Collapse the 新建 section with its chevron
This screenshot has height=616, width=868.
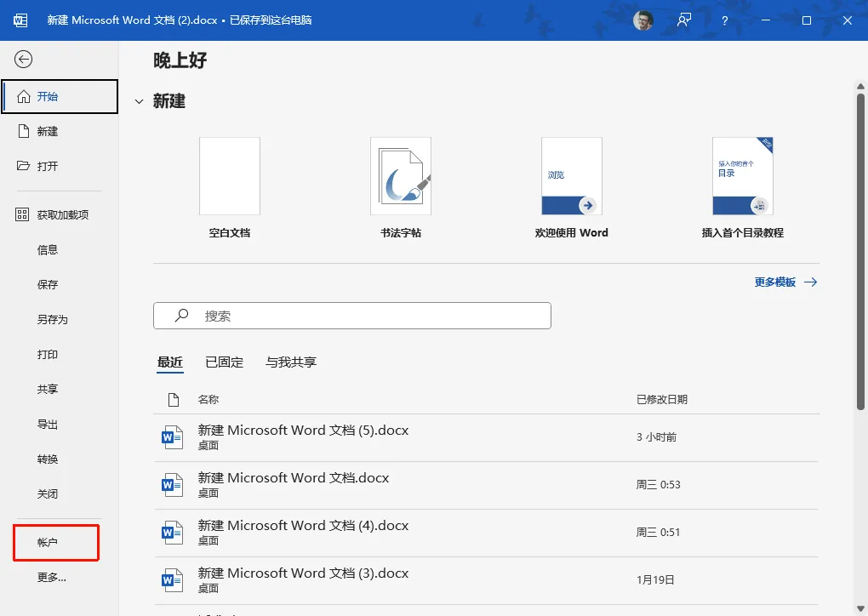(x=139, y=101)
